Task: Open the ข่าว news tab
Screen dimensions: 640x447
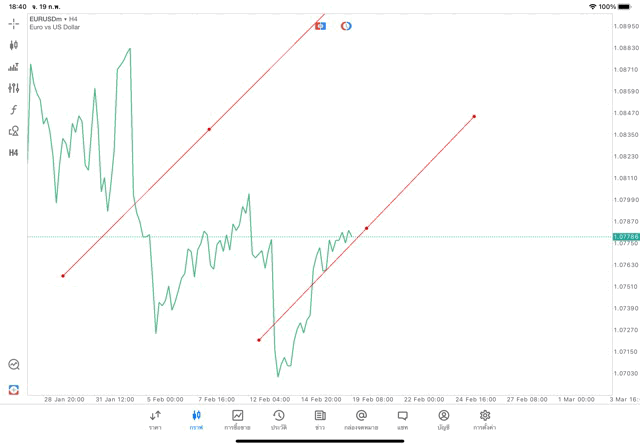Action: [320, 420]
